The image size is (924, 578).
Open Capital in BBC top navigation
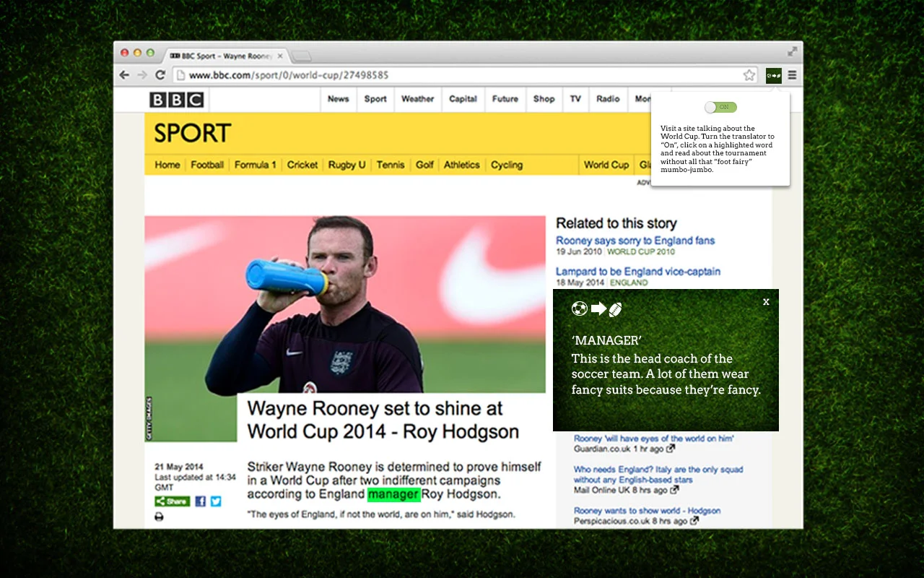click(x=463, y=99)
